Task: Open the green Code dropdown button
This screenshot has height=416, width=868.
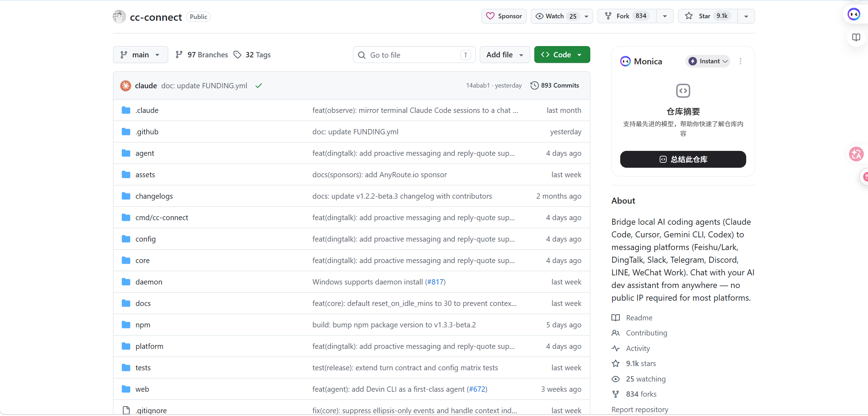Action: (562, 55)
